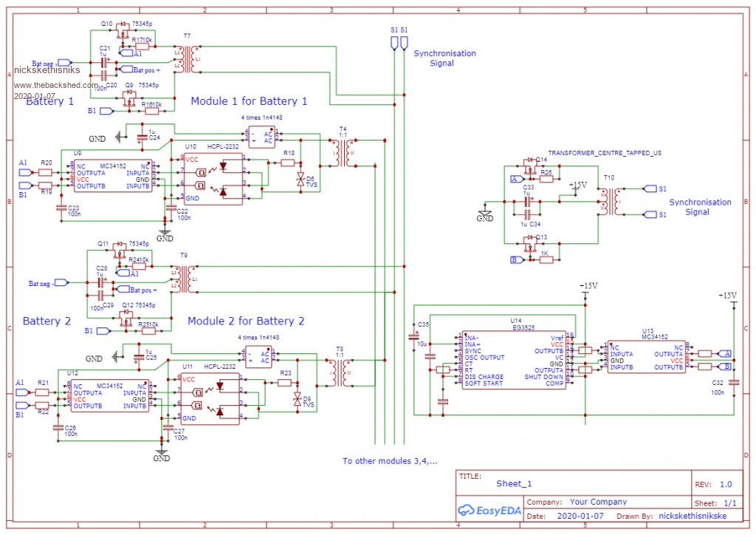Select the Sheet_1 title field
This screenshot has height=535, width=756.
tap(514, 484)
